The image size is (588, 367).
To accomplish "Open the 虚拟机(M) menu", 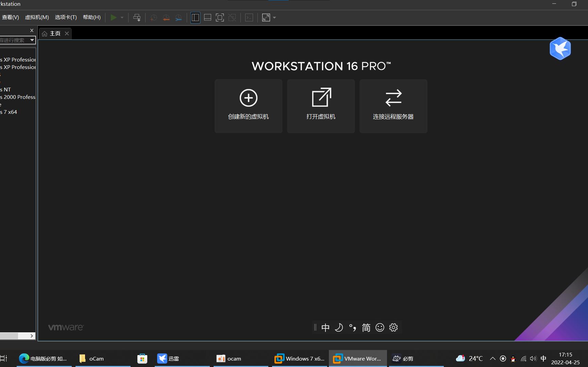I will [37, 17].
